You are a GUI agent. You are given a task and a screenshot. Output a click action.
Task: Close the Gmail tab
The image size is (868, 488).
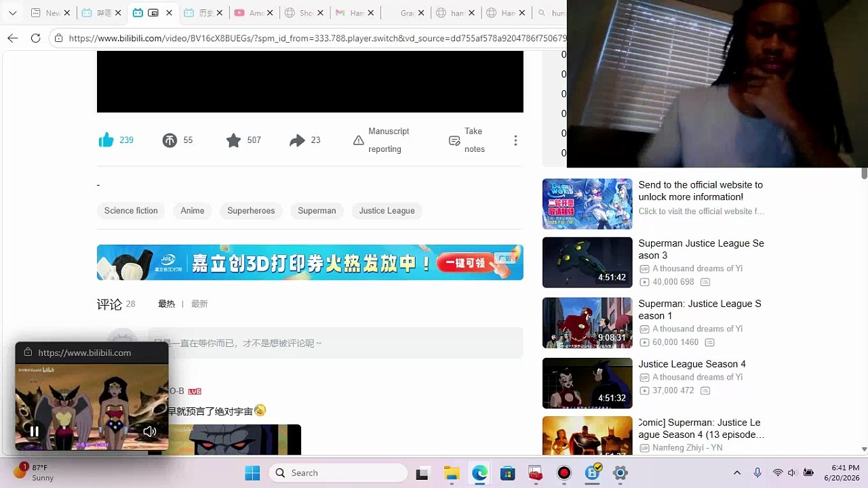(371, 13)
